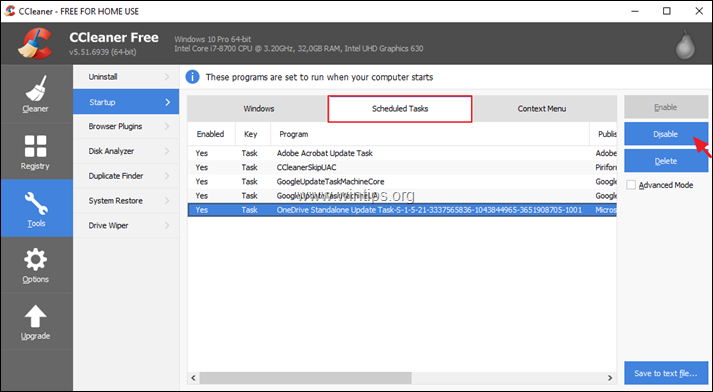The width and height of the screenshot is (713, 392).
Task: Open the Uninstall tools page
Action: pyautogui.click(x=126, y=77)
